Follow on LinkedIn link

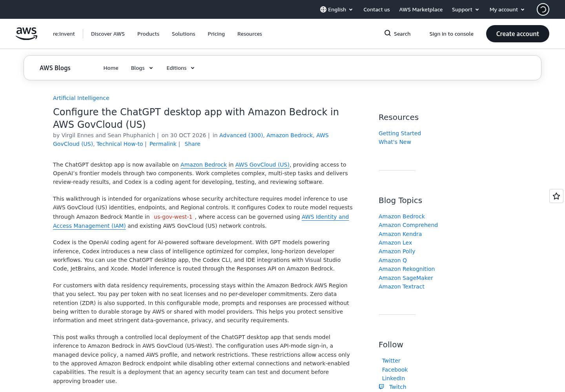tap(394, 378)
